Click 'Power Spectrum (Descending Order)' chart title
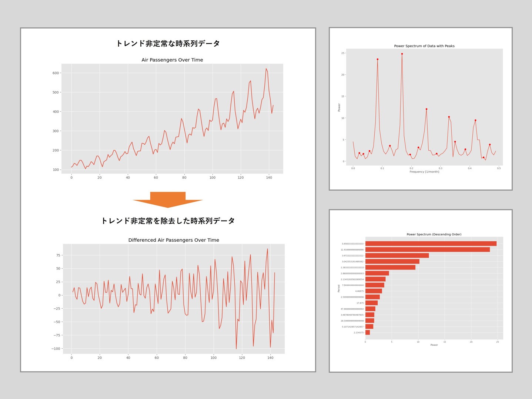This screenshot has height=399, width=532. pos(434,234)
